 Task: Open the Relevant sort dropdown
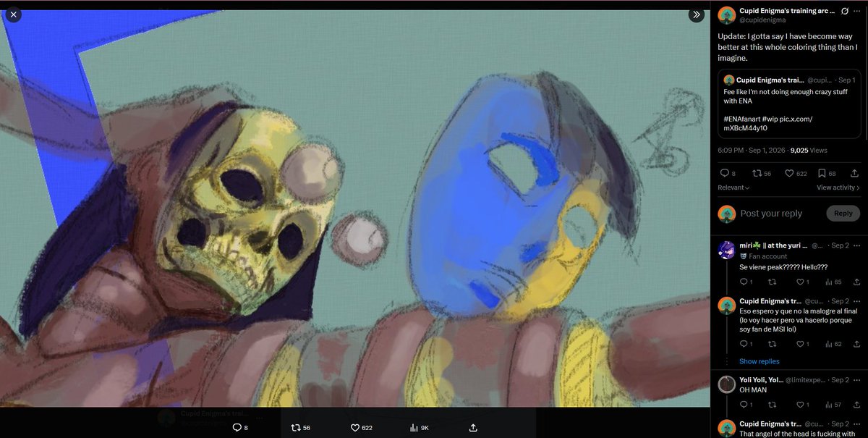[733, 188]
